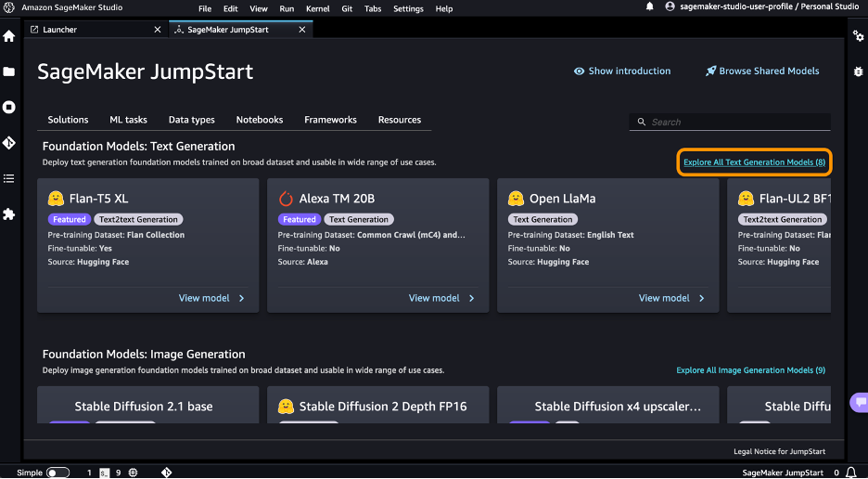Close the Launcher tab
The image size is (868, 479).
tap(158, 30)
